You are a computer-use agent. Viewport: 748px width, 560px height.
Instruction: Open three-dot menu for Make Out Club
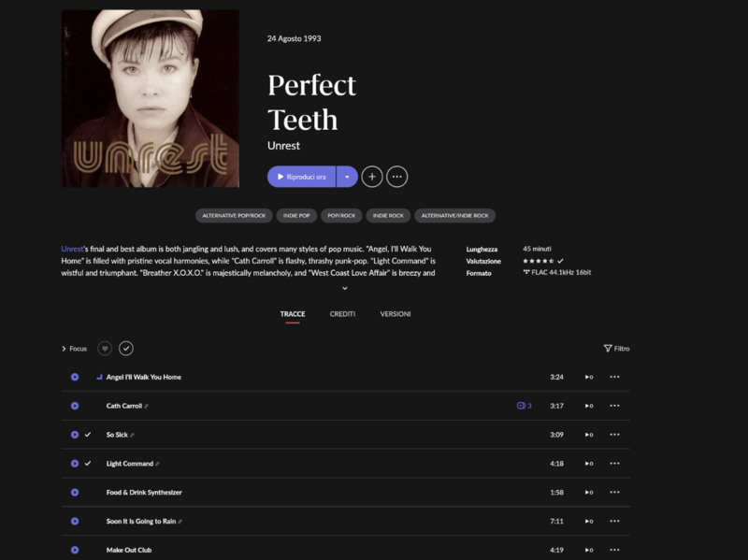click(614, 550)
